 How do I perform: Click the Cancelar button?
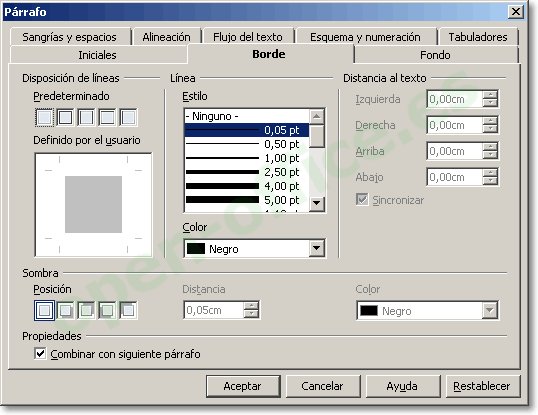tap(323, 386)
